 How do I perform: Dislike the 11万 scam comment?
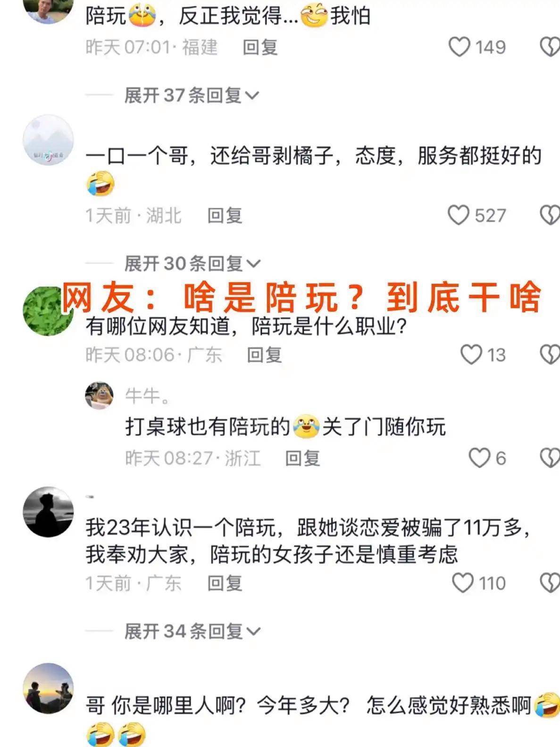pos(550,583)
